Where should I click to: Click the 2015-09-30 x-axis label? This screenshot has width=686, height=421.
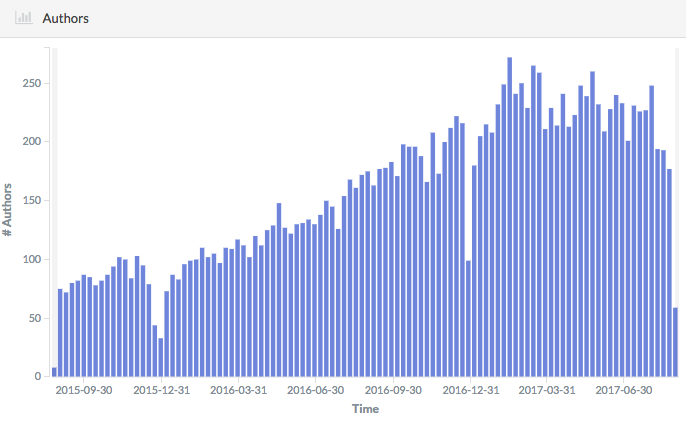pos(84,391)
